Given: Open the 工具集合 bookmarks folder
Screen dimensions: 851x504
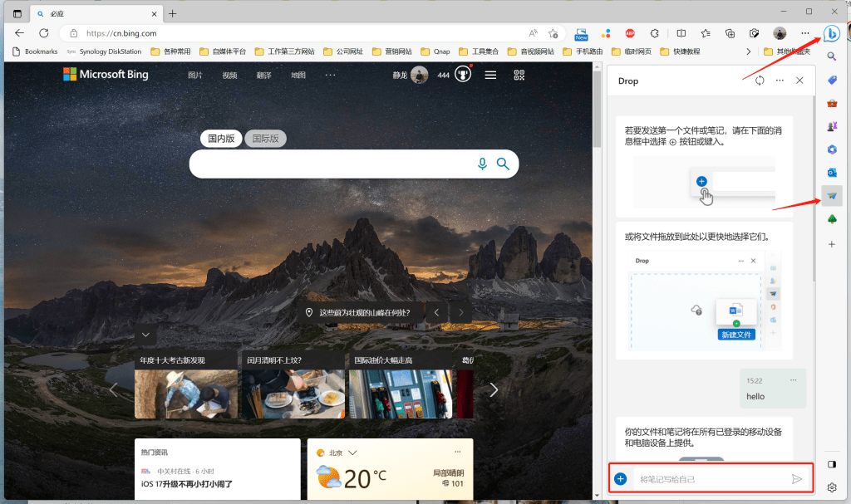Looking at the screenshot, I should [479, 51].
